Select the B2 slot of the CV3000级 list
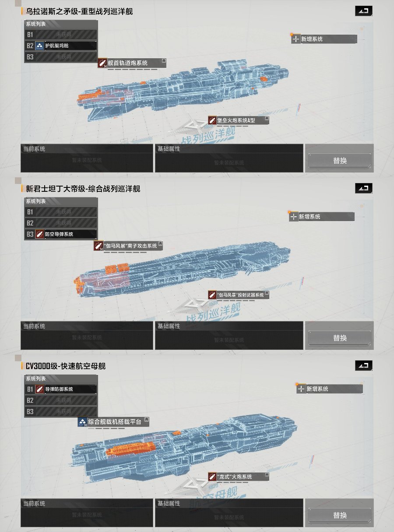The width and height of the screenshot is (394, 532). click(61, 400)
